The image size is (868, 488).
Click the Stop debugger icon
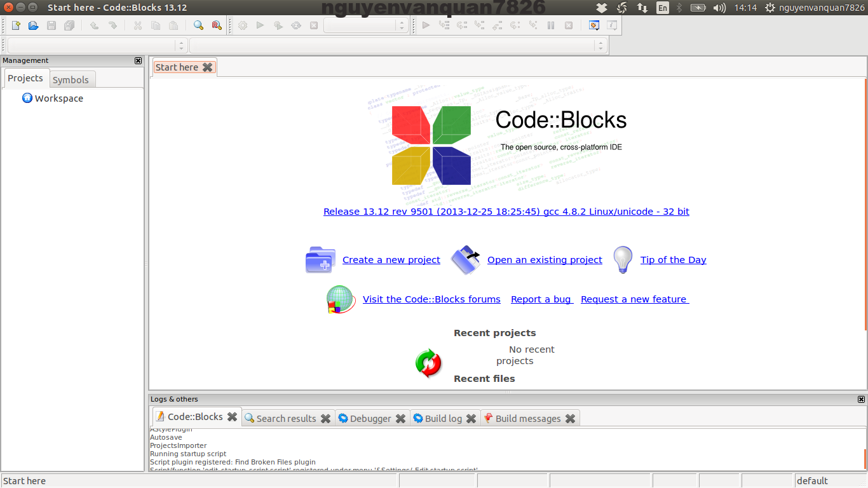(568, 25)
